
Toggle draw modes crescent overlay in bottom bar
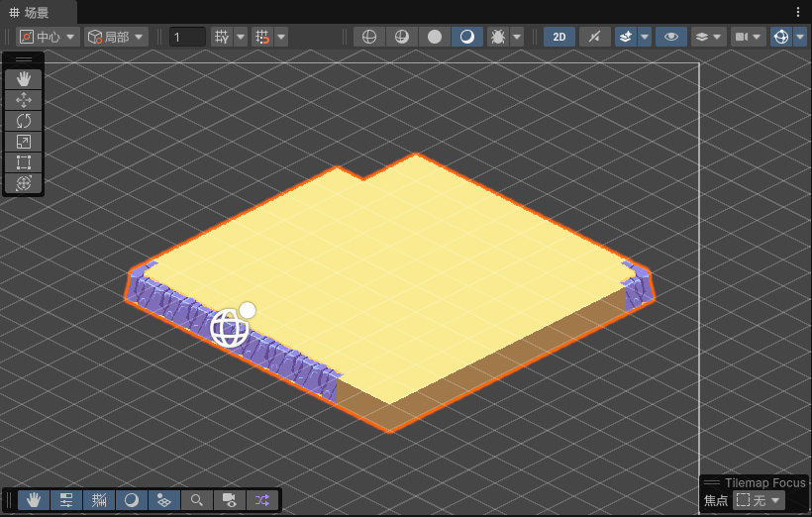(x=132, y=500)
